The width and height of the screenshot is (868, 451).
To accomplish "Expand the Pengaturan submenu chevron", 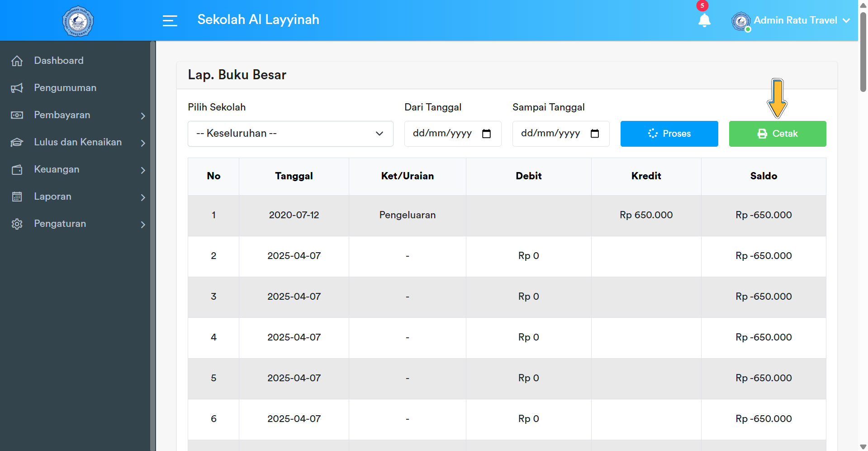I will pos(143,225).
